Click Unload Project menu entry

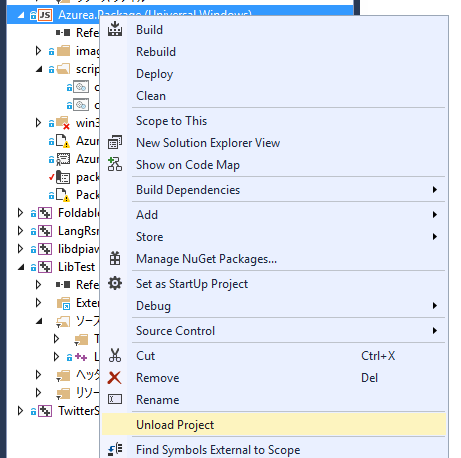pos(274,425)
